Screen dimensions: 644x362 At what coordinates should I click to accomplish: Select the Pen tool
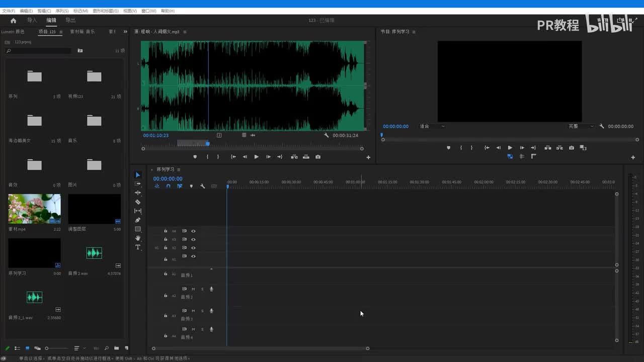tap(138, 220)
